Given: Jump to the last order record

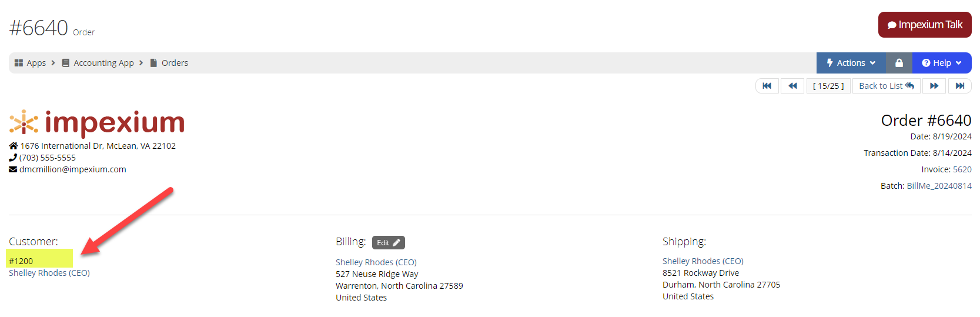Looking at the screenshot, I should (x=959, y=86).
